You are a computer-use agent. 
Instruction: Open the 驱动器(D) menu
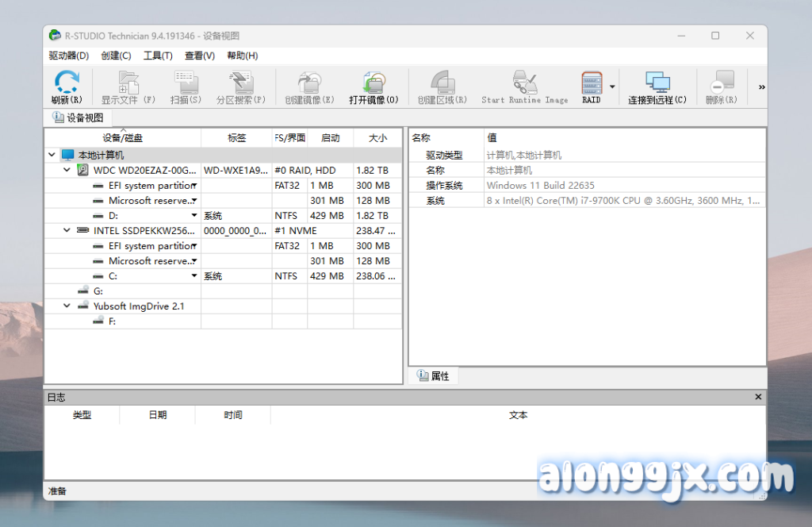pyautogui.click(x=68, y=56)
